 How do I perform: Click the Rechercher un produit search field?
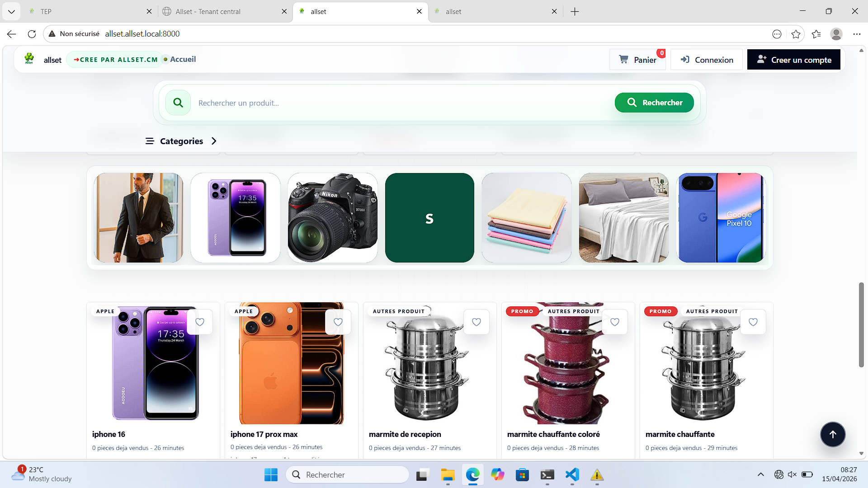(x=402, y=103)
